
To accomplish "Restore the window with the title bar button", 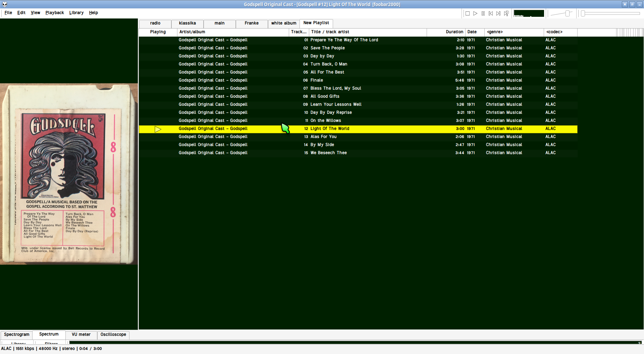I will pos(632,4).
